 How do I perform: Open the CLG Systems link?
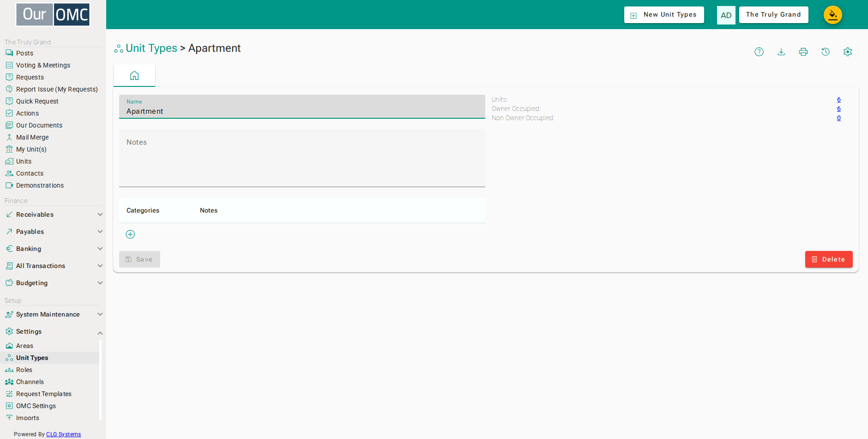64,434
